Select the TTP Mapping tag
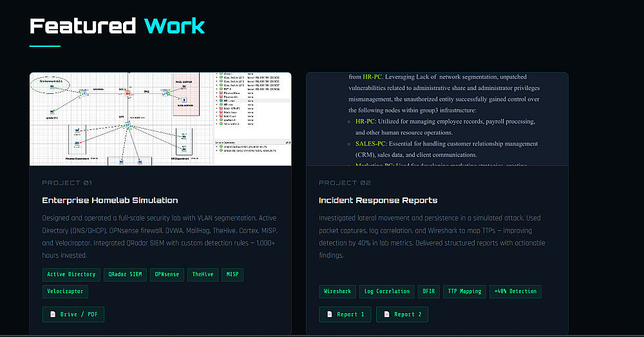 pos(464,291)
